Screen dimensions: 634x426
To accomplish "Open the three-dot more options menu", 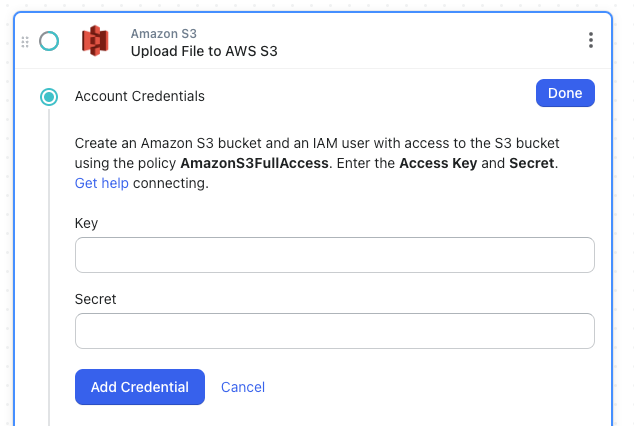I will tap(591, 40).
